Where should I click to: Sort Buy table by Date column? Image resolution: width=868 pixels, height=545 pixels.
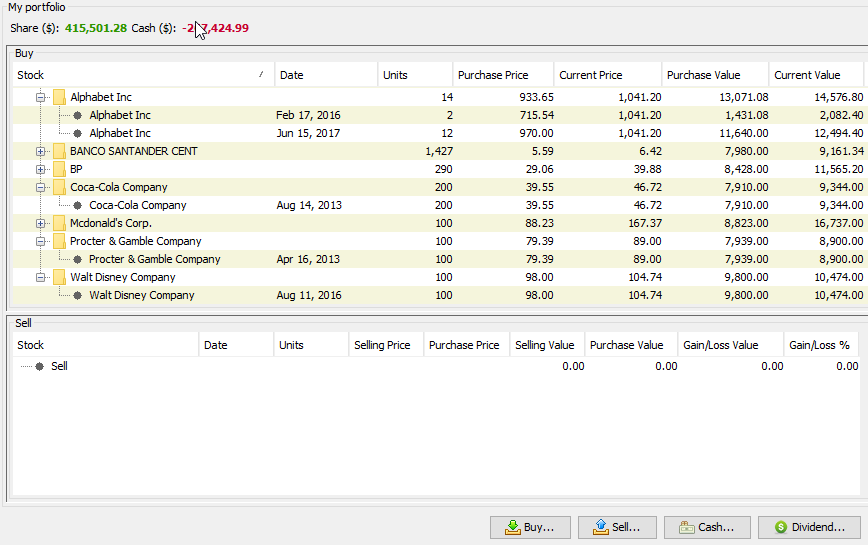[x=326, y=75]
